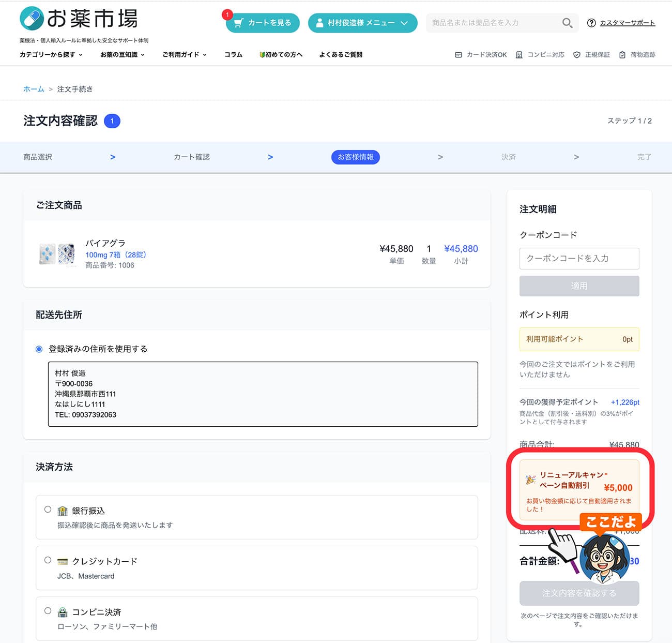The height and width of the screenshot is (643, 672).
Task: Open the お薬の豆知識 dropdown
Action: tap(121, 54)
